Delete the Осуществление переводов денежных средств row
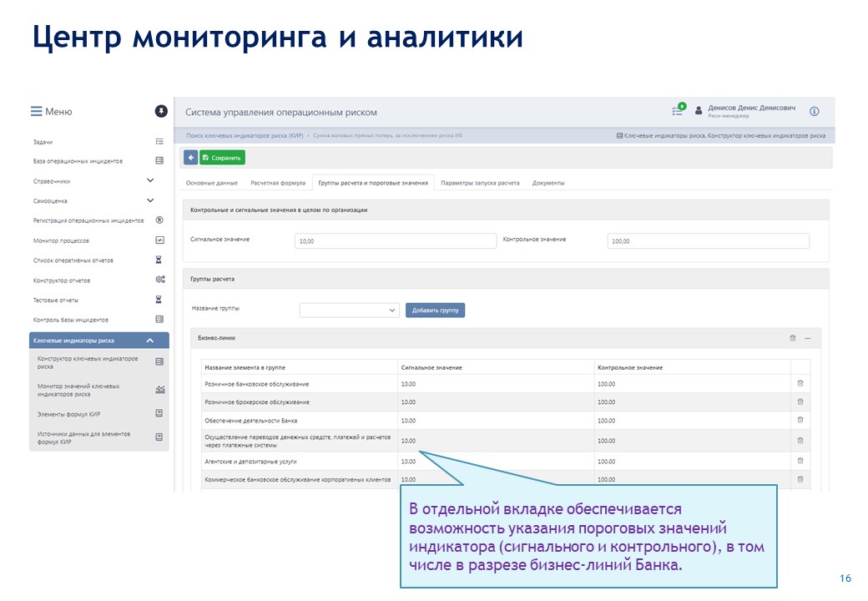 click(x=800, y=441)
